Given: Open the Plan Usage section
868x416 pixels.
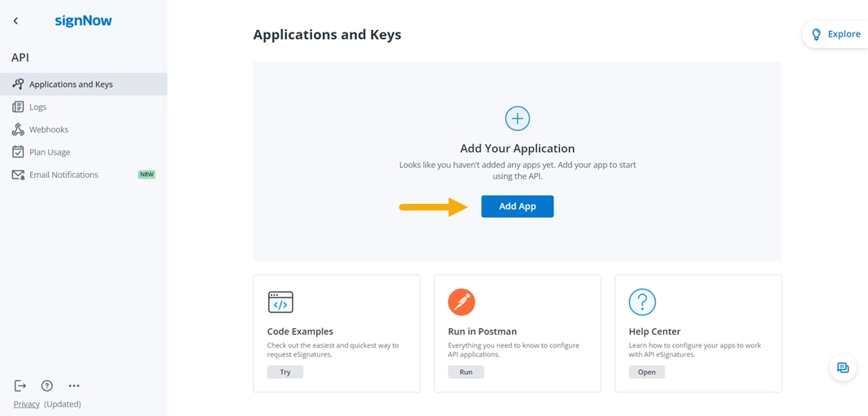Looking at the screenshot, I should click(x=84, y=152).
